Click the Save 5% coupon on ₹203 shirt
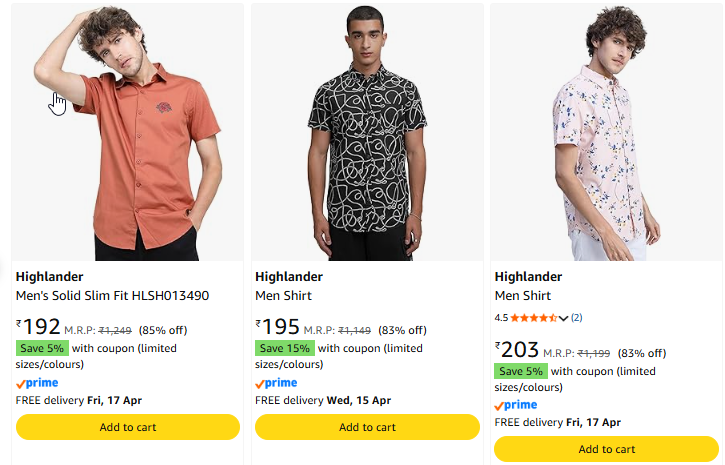This screenshot has height=465, width=725. click(x=521, y=371)
